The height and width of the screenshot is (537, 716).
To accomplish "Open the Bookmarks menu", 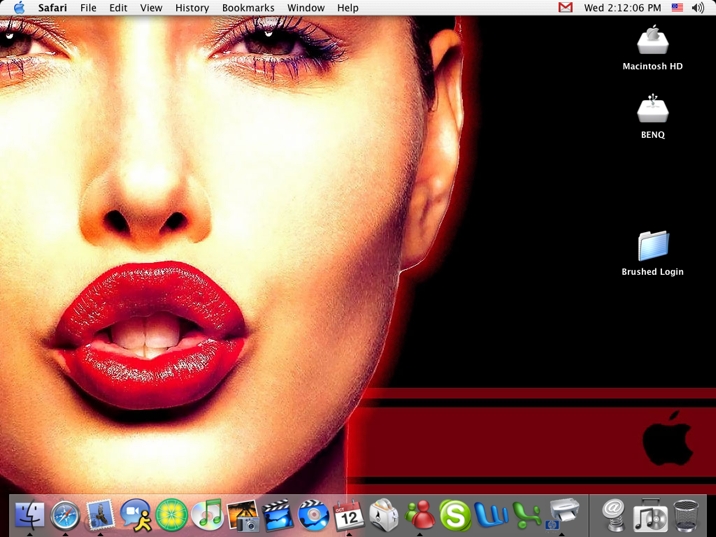I will (248, 8).
